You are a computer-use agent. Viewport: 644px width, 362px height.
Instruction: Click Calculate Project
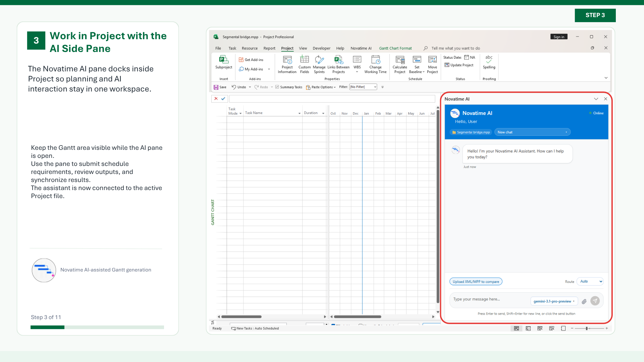coord(400,65)
